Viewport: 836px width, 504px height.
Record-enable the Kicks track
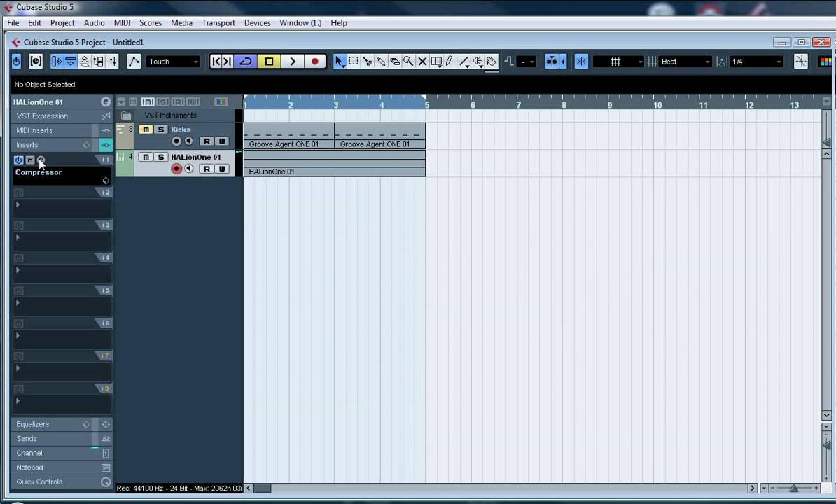[176, 141]
